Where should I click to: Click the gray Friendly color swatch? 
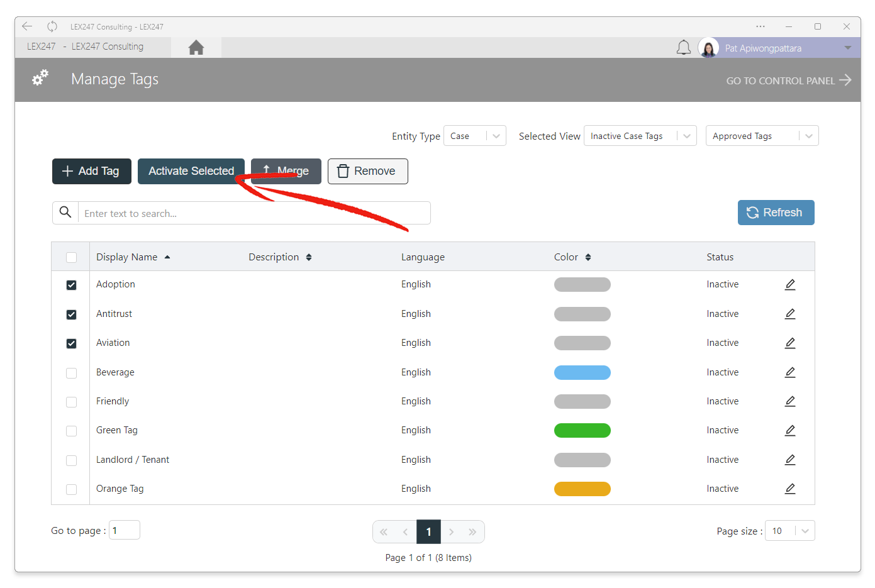pyautogui.click(x=582, y=401)
